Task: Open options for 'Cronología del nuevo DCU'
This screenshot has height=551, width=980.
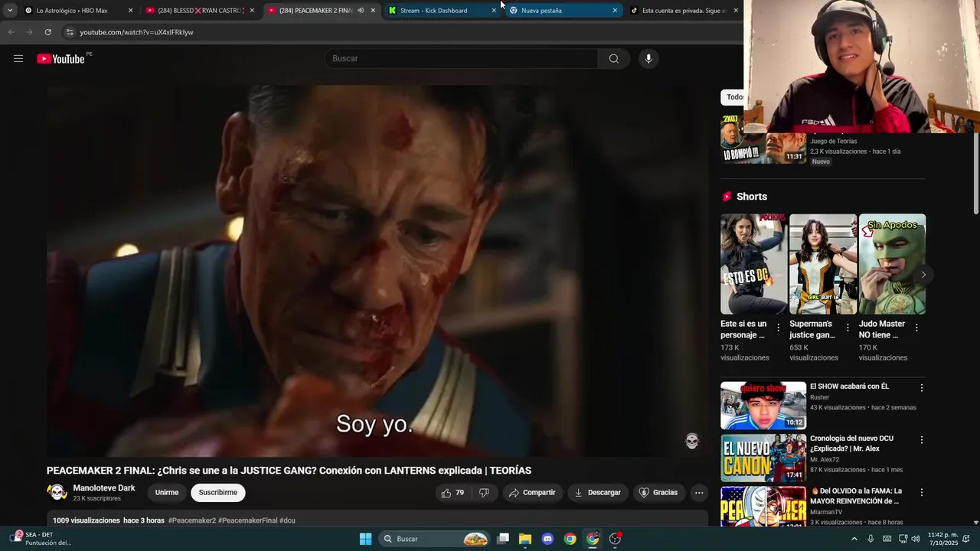Action: point(922,440)
